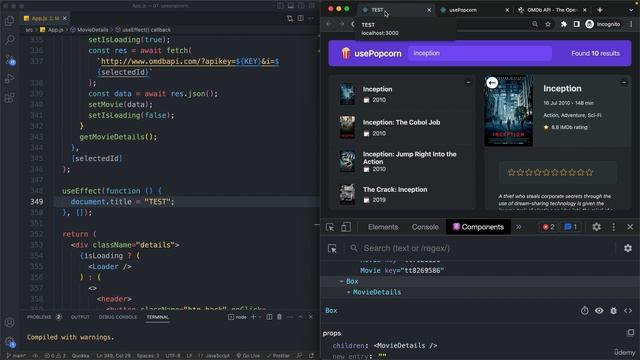The image size is (640, 360).
Task: Switch to the usePopcorn browser tab
Action: (x=474, y=10)
